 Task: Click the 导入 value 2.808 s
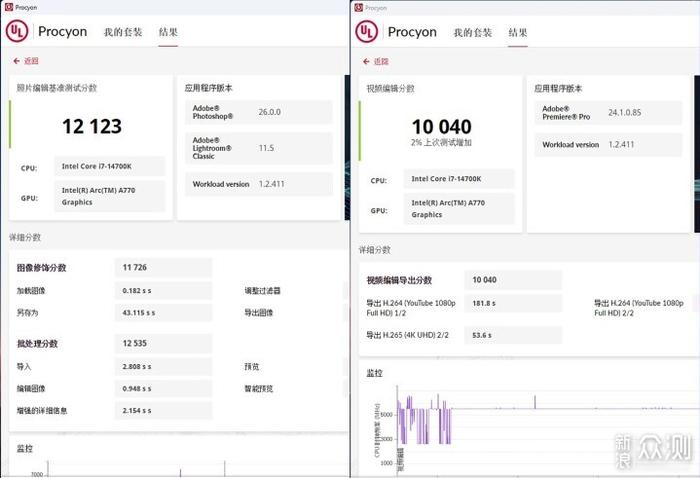click(163, 366)
